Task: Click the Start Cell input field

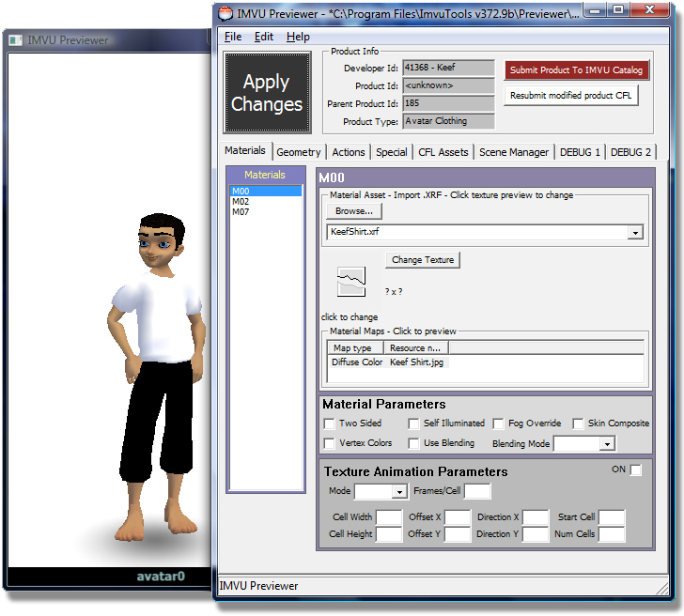Action: pos(612,517)
